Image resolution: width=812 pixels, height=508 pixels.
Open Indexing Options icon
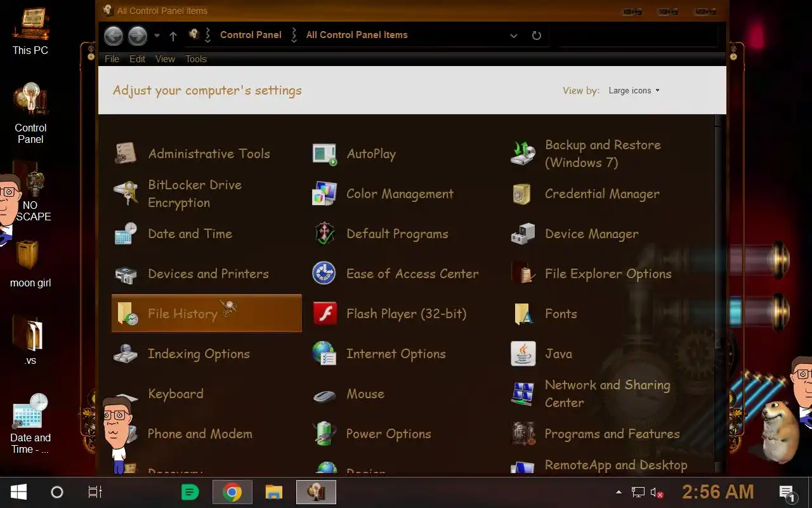coord(126,354)
